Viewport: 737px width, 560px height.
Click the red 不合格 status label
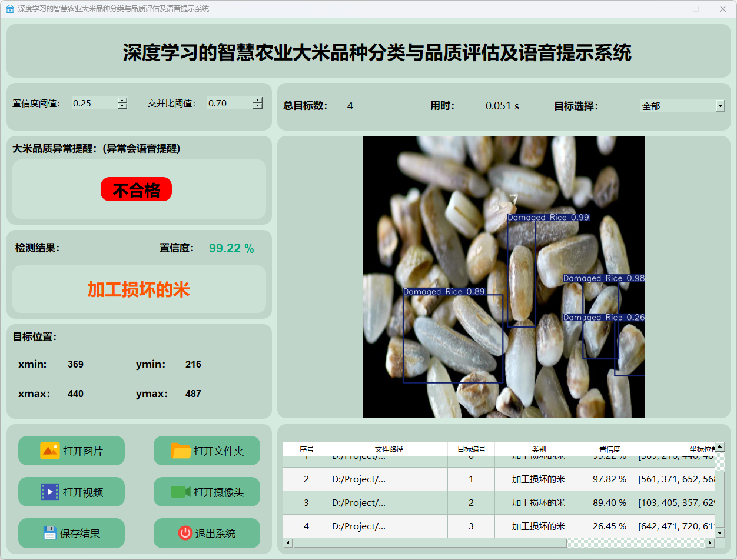(x=136, y=189)
